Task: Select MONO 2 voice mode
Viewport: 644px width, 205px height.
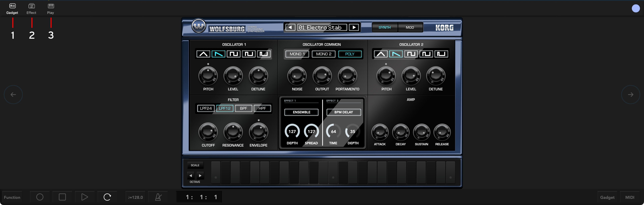Action: pyautogui.click(x=324, y=54)
